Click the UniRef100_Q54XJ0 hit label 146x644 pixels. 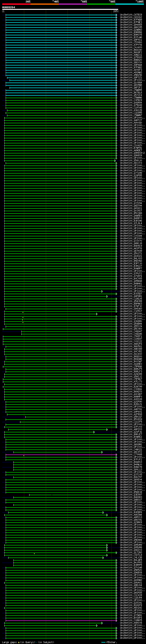[131, 161]
